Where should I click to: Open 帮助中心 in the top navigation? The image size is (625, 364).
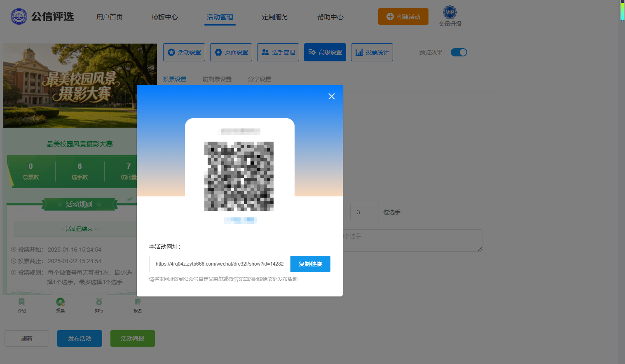click(x=330, y=17)
